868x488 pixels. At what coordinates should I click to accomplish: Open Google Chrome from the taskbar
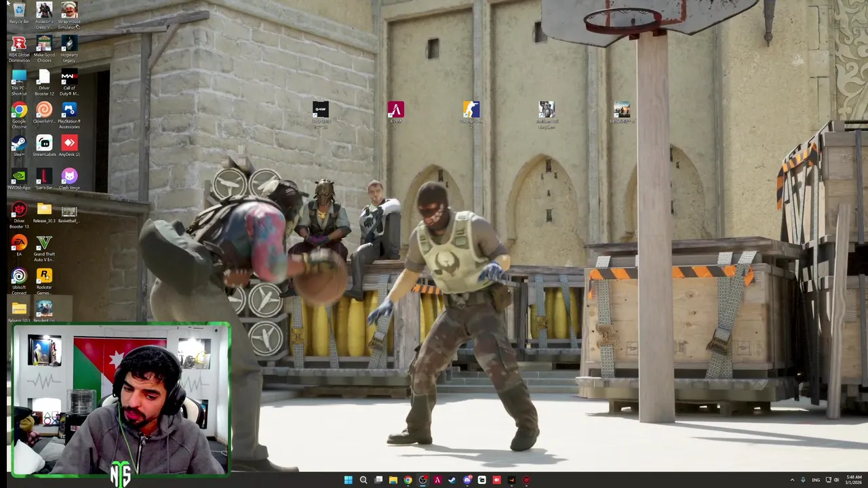[x=408, y=480]
